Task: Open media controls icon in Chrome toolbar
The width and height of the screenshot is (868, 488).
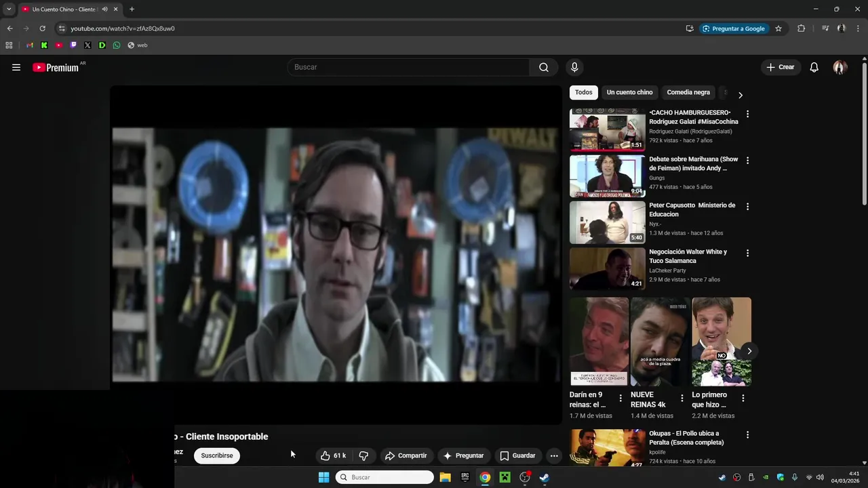Action: (825, 28)
